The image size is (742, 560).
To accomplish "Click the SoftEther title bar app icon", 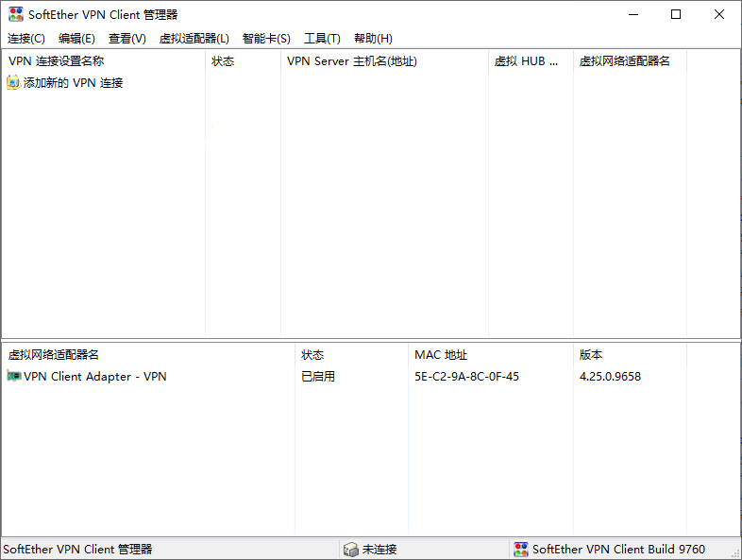I will [16, 15].
